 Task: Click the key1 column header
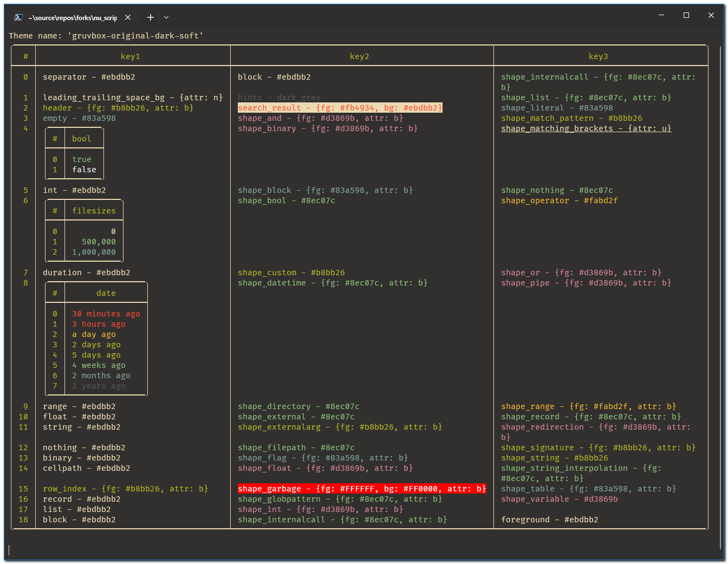pos(131,56)
